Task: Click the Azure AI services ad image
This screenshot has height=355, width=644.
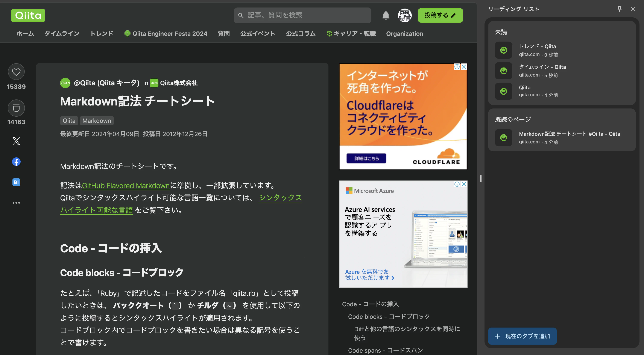Action: tap(403, 234)
